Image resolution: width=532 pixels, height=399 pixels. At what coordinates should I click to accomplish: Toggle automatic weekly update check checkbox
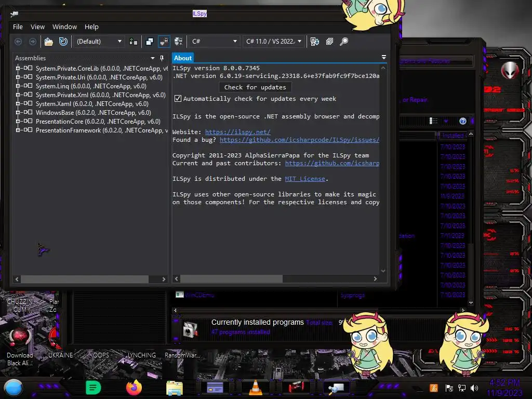click(x=178, y=99)
